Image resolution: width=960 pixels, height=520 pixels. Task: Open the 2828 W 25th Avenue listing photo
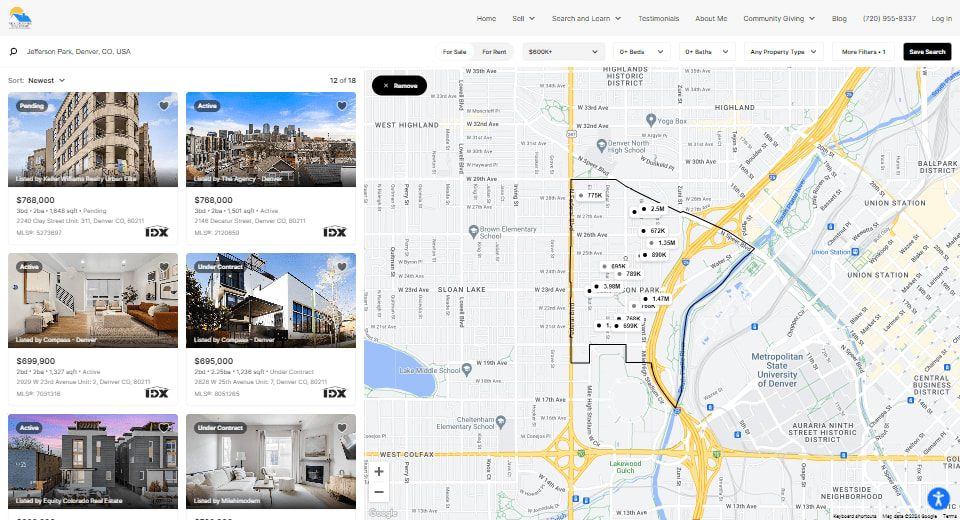tap(271, 301)
